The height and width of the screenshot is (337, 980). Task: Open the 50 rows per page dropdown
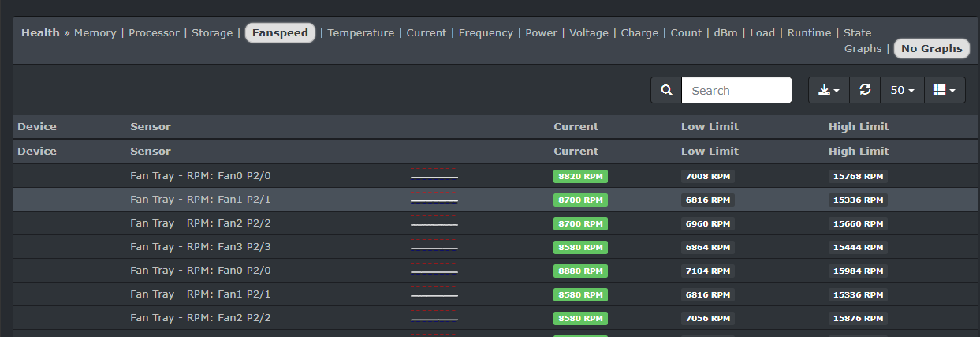click(902, 90)
